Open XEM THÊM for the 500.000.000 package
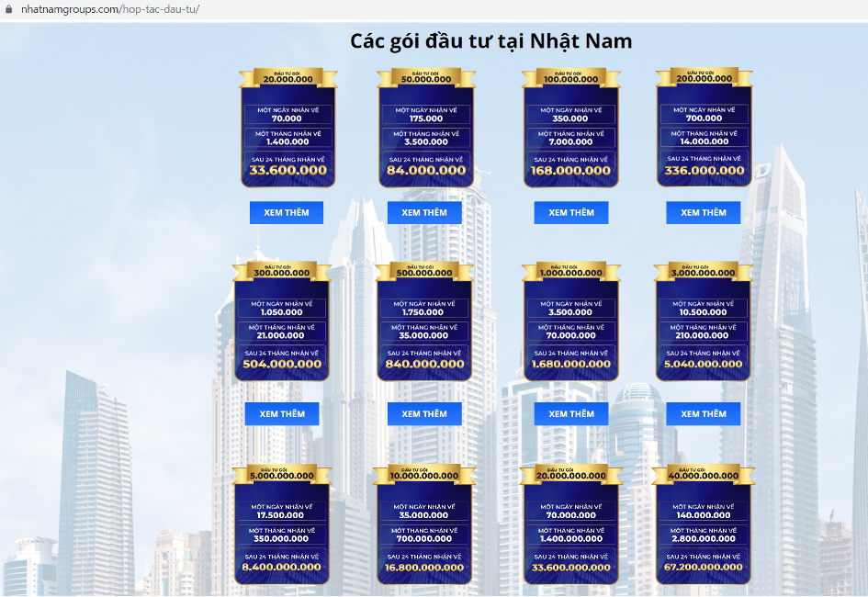Image resolution: width=868 pixels, height=597 pixels. point(424,414)
